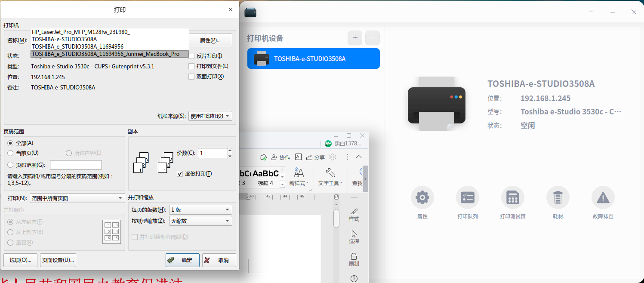This screenshot has width=644, height=283.
Task: Open 故障排查 troubleshooting icon
Action: [x=603, y=197]
